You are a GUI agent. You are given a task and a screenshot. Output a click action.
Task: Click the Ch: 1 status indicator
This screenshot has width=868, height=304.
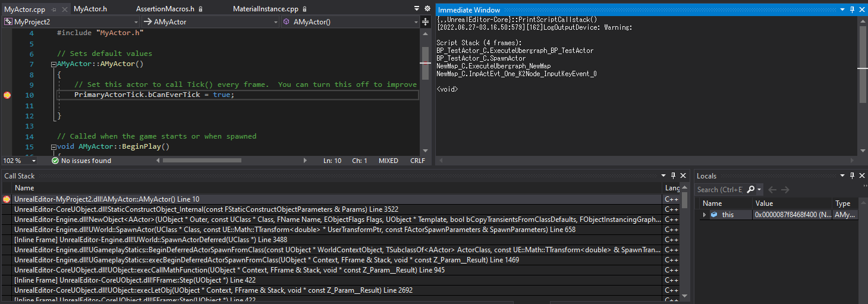click(x=360, y=161)
